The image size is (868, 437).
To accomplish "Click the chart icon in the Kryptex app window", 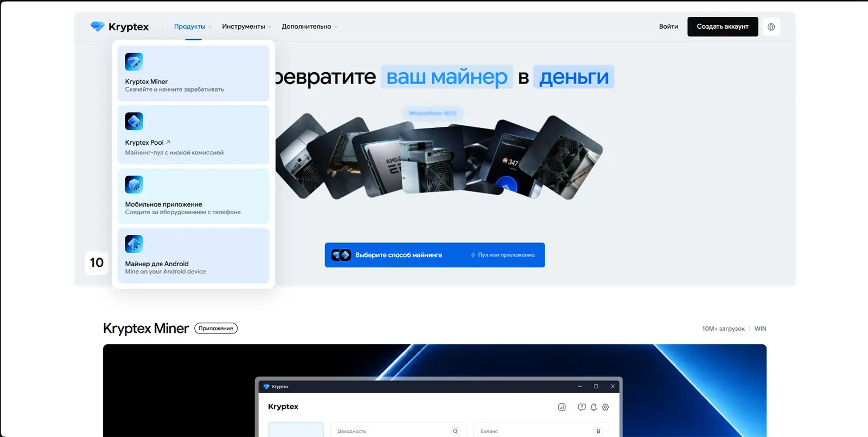I will 562,407.
